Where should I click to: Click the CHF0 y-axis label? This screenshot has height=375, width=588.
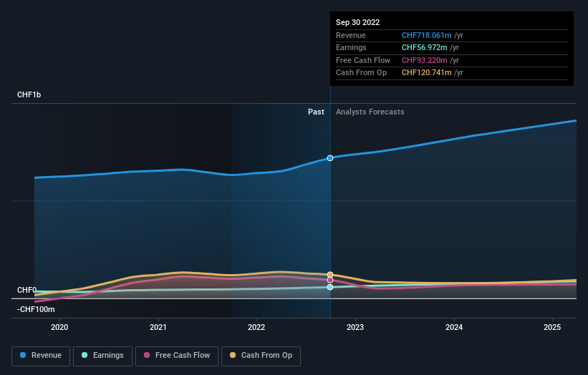26,290
